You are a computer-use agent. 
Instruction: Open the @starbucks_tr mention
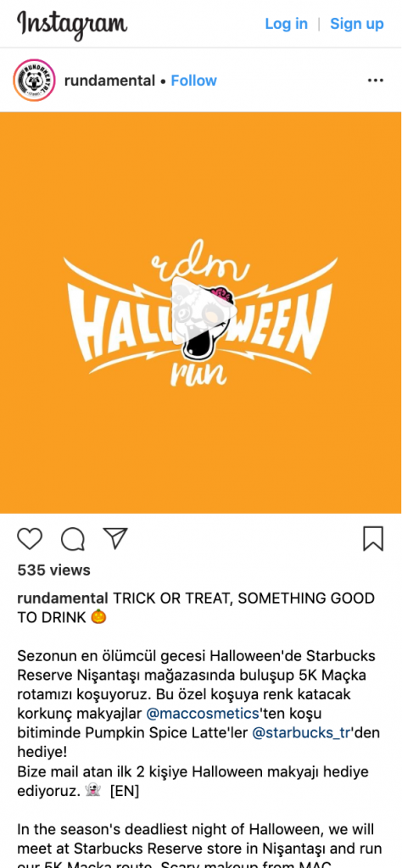pyautogui.click(x=301, y=732)
